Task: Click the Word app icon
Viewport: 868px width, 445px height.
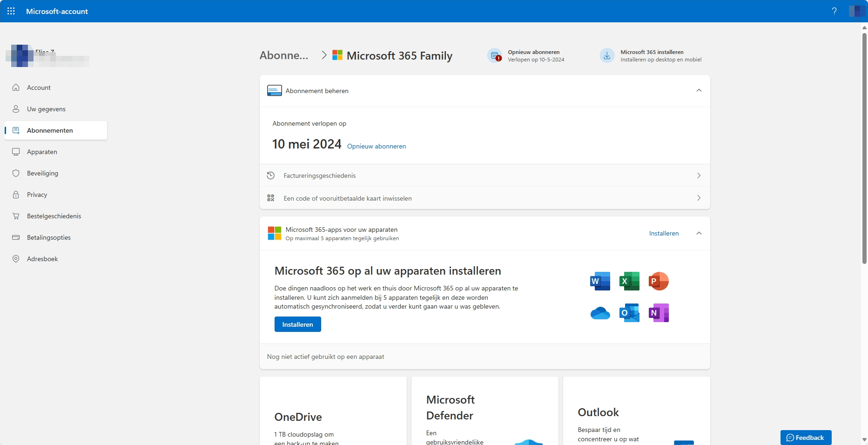Action: coord(600,281)
